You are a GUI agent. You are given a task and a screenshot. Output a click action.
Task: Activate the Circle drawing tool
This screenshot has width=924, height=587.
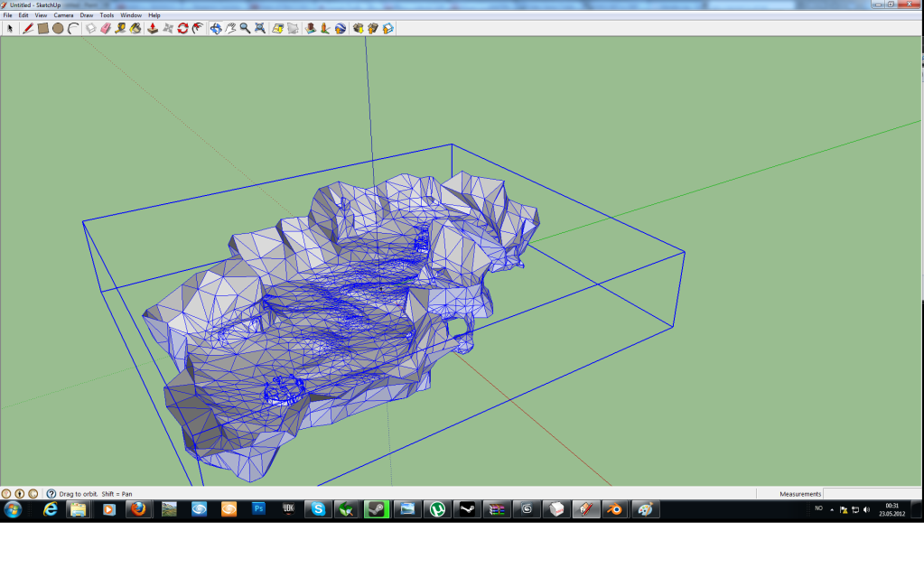click(x=58, y=28)
